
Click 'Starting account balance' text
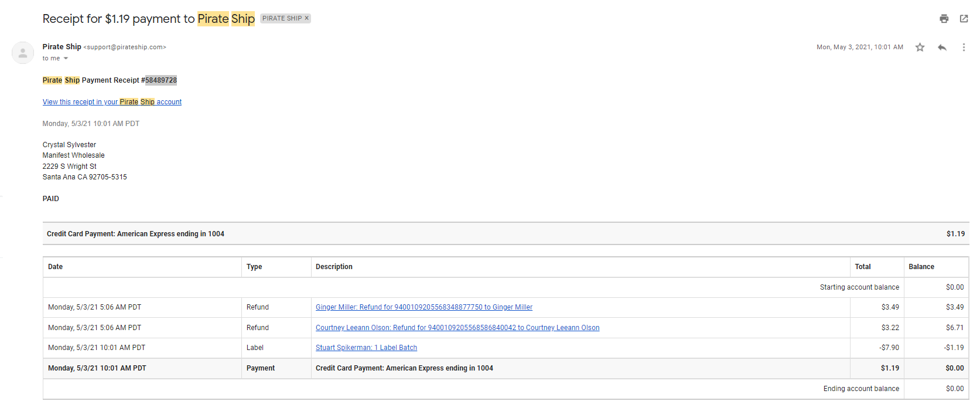point(859,287)
